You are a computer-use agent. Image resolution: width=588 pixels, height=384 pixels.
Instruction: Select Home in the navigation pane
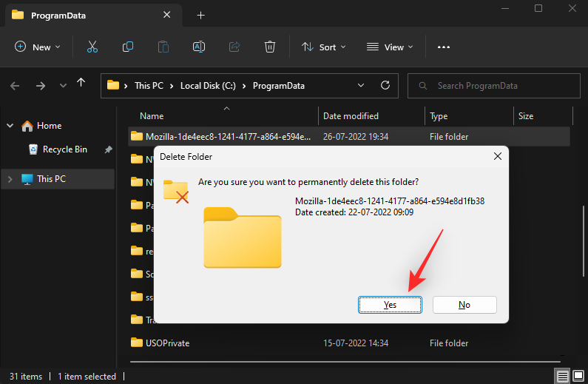(49, 126)
